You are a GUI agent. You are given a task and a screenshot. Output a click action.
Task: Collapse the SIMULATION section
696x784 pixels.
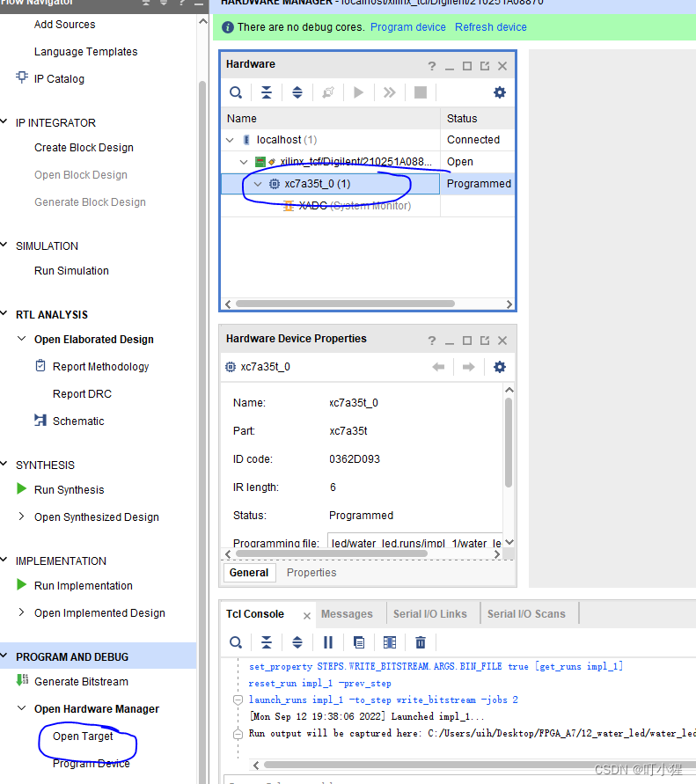[4, 245]
